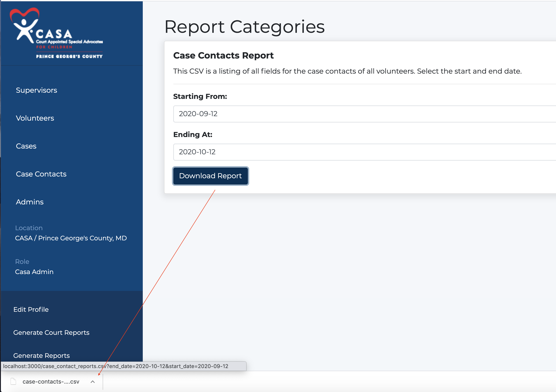Screen dimensions: 556x392
Task: Download the case contacts report
Action: click(x=210, y=176)
